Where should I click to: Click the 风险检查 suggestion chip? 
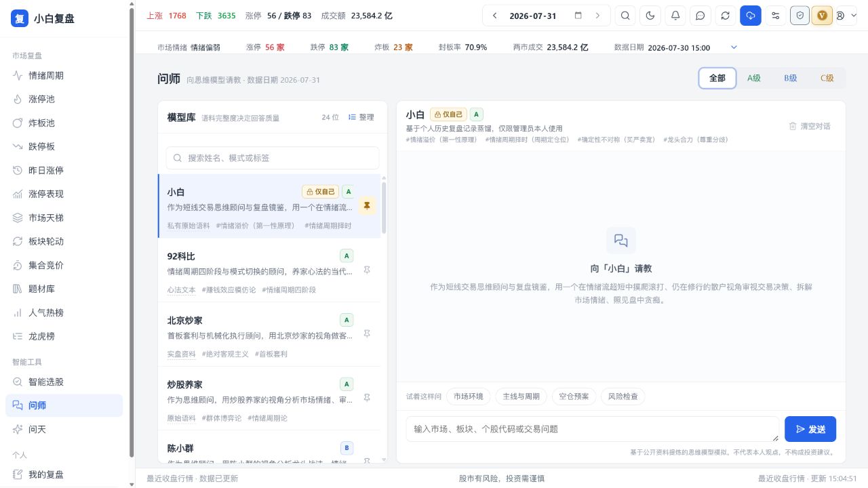[623, 396]
